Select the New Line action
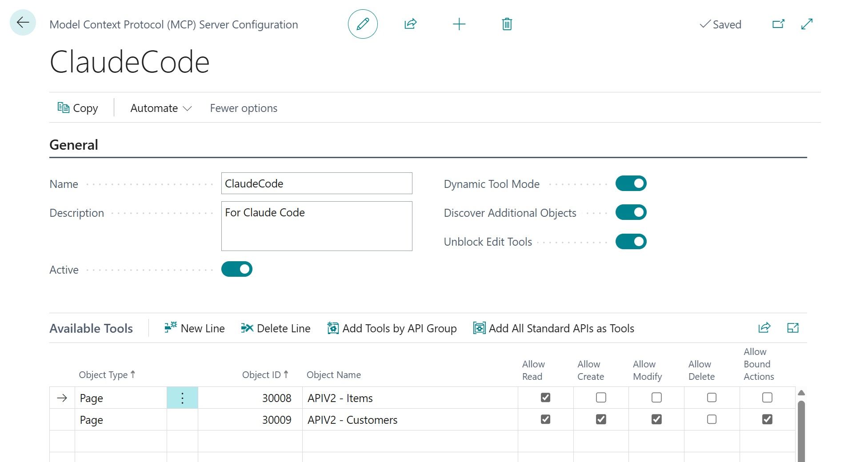The height and width of the screenshot is (462, 868). click(x=195, y=328)
